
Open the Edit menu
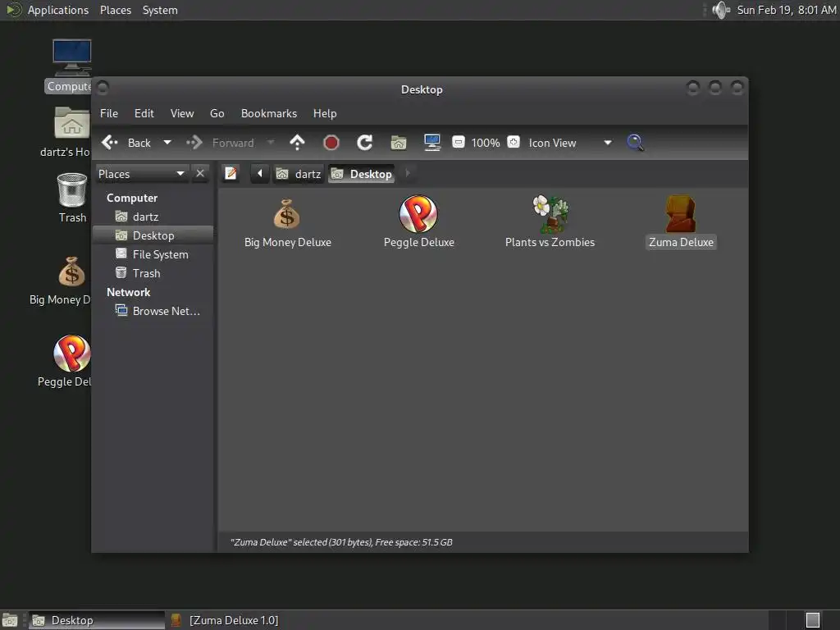tap(144, 113)
